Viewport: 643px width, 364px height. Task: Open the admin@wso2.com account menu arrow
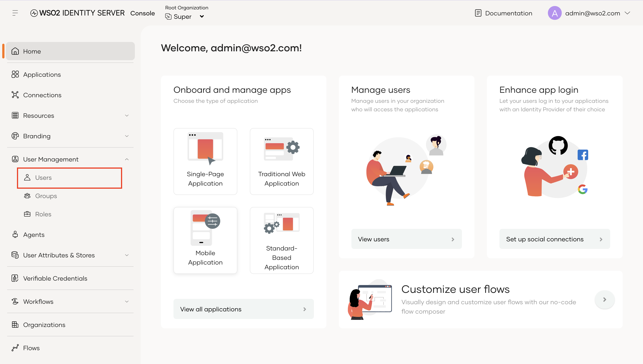pos(627,13)
